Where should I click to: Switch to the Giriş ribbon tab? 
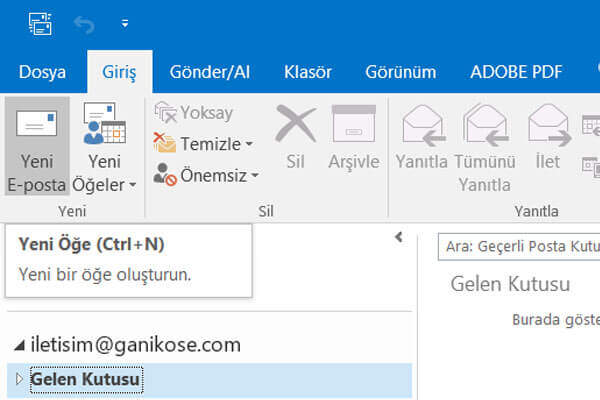pos(119,72)
